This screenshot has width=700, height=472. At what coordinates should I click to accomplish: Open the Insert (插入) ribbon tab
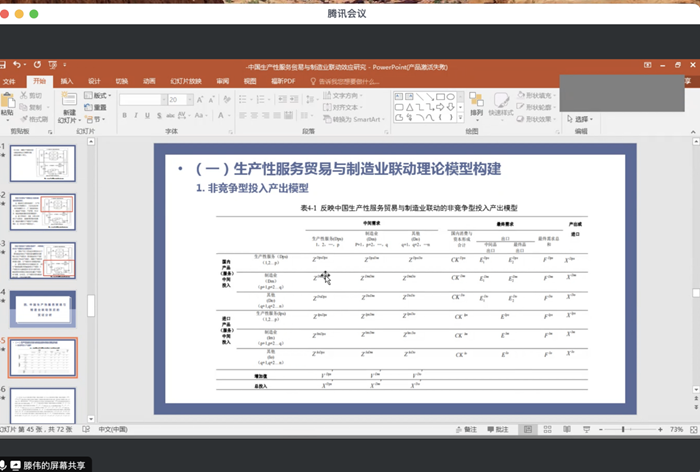tap(66, 81)
